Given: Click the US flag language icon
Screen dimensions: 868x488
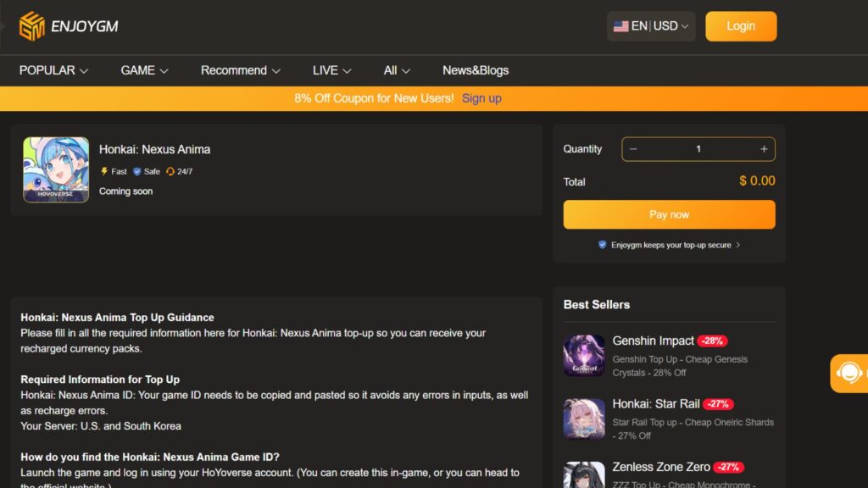Looking at the screenshot, I should pos(621,26).
